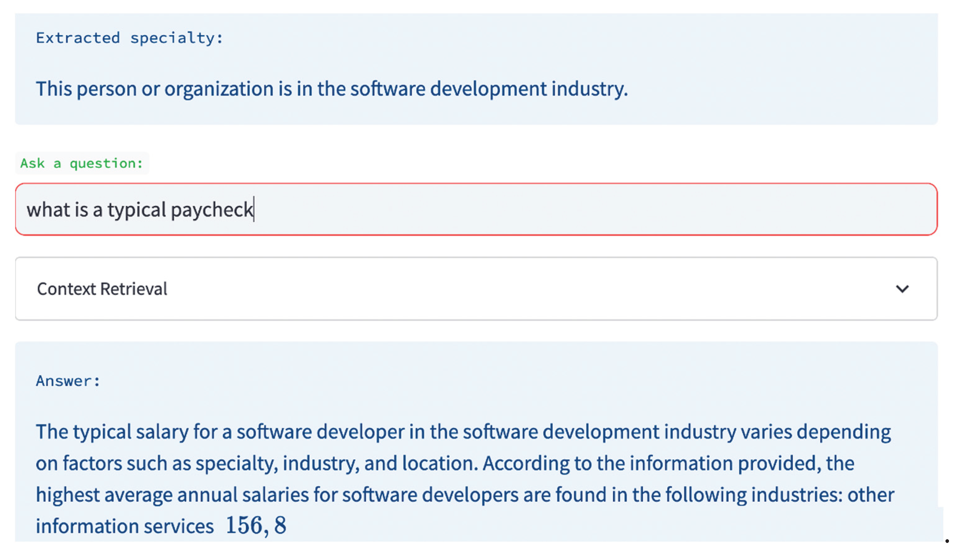Click the word 'typical' in the question input

pyautogui.click(x=136, y=210)
